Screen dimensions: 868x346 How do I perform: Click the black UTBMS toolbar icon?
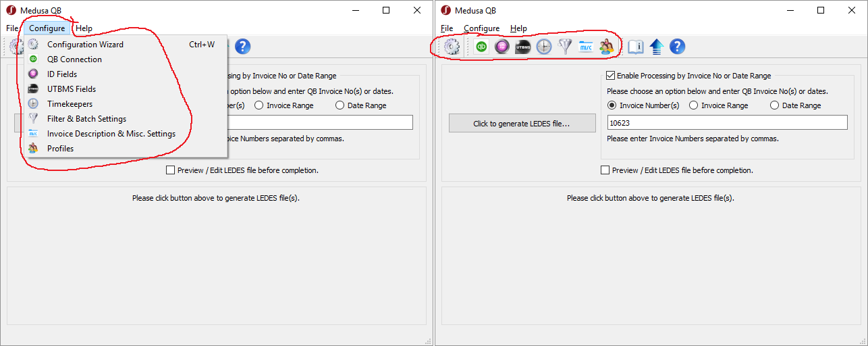[523, 47]
